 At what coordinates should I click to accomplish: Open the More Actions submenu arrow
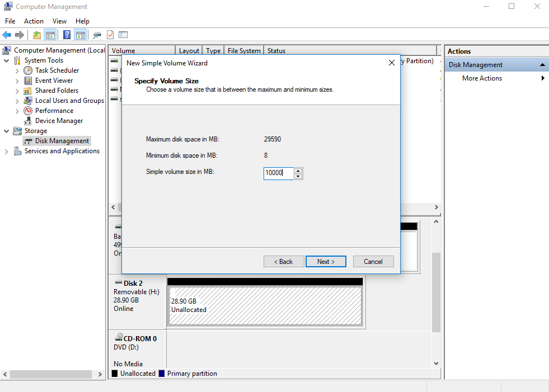[x=543, y=78]
